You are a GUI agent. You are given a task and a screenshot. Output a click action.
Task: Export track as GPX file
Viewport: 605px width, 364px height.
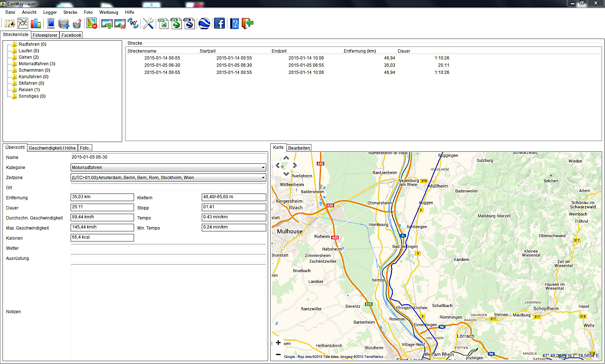(x=176, y=24)
